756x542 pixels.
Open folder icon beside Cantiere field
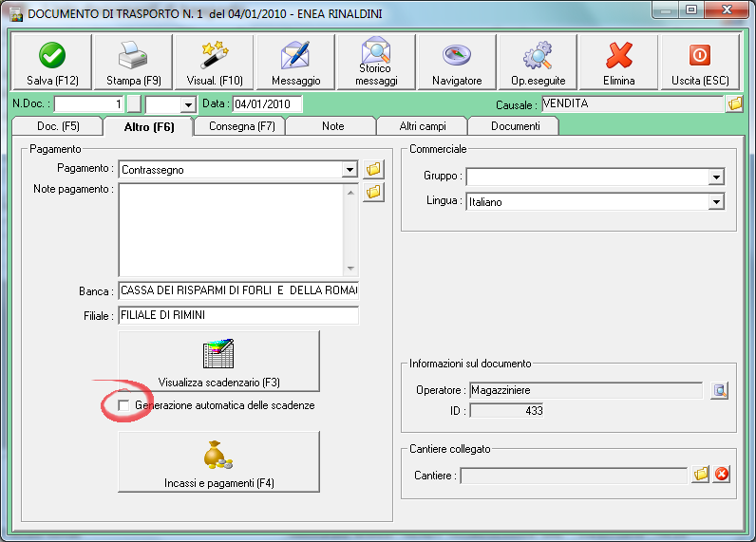[x=701, y=475]
